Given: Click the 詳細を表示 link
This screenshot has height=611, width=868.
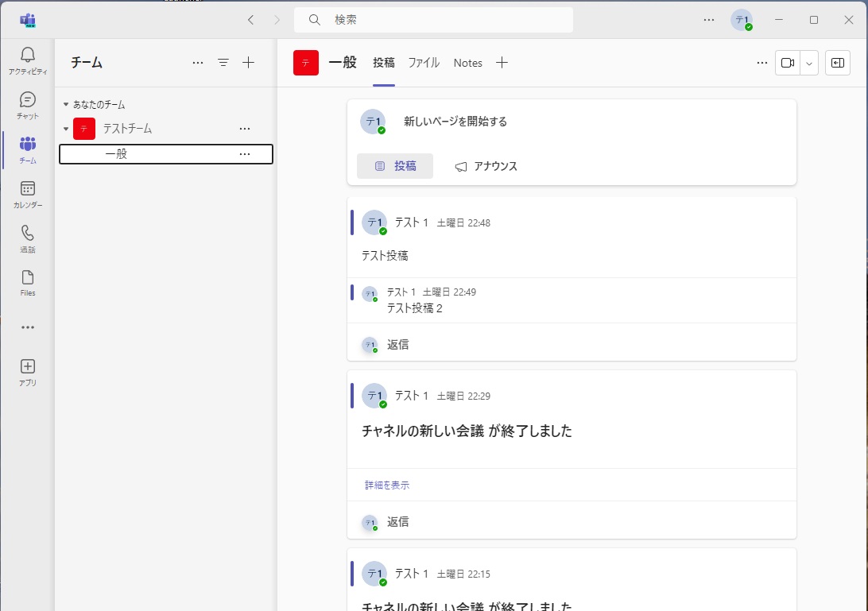Looking at the screenshot, I should 387,485.
